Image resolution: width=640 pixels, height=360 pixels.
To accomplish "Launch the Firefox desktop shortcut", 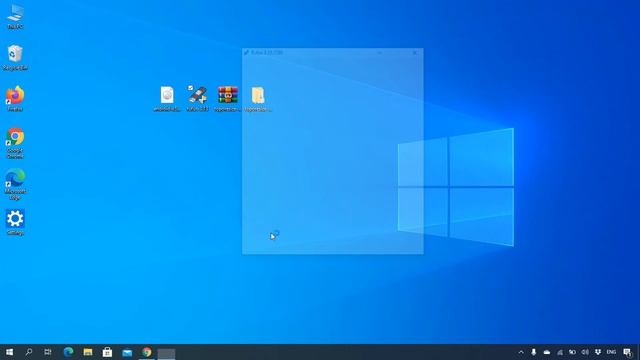I will 15,98.
